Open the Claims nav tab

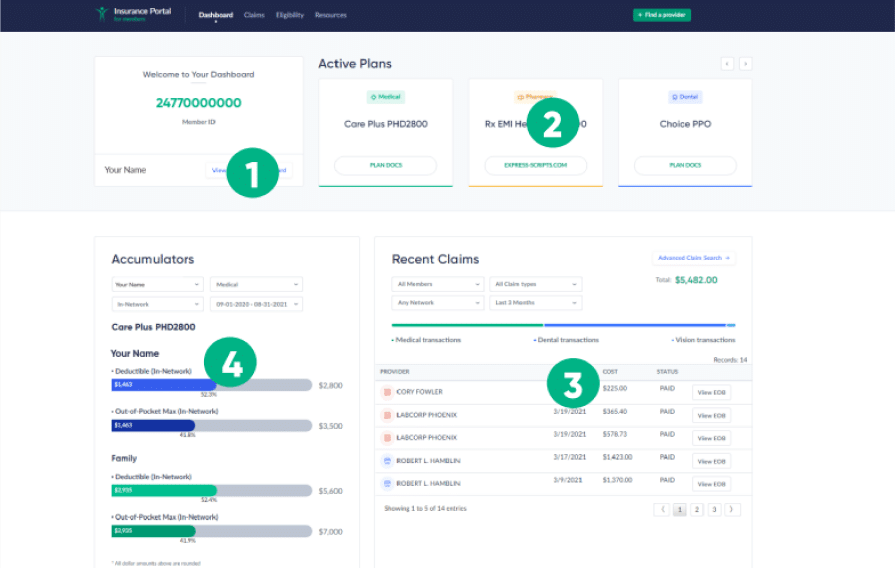(254, 15)
